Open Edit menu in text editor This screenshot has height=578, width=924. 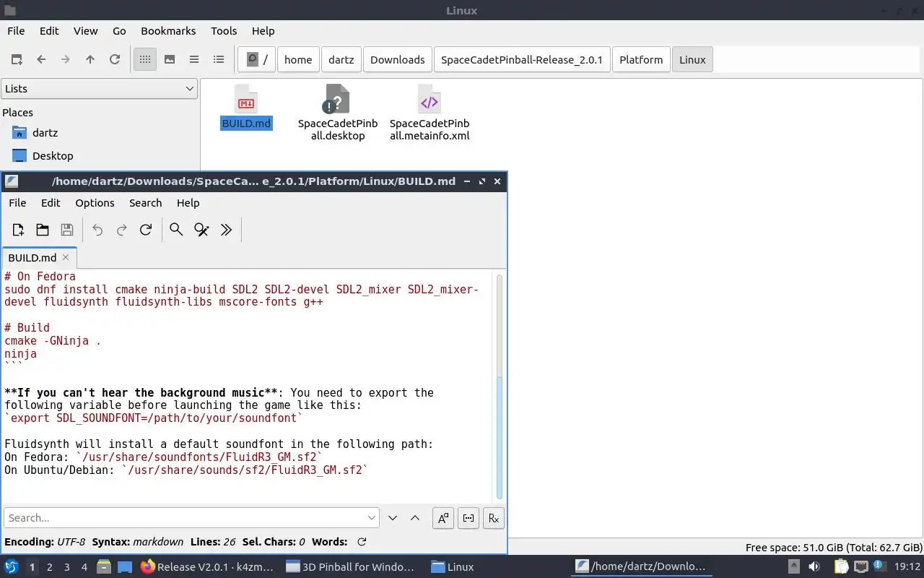click(51, 203)
